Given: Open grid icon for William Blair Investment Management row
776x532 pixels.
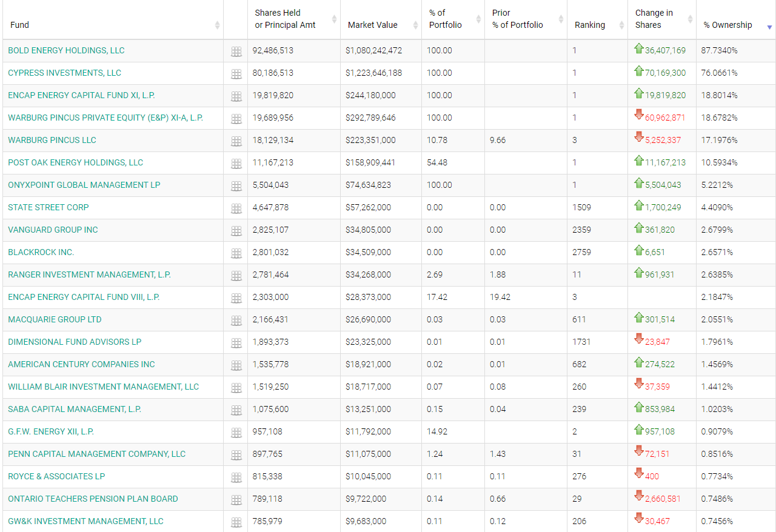Looking at the screenshot, I should point(236,388).
